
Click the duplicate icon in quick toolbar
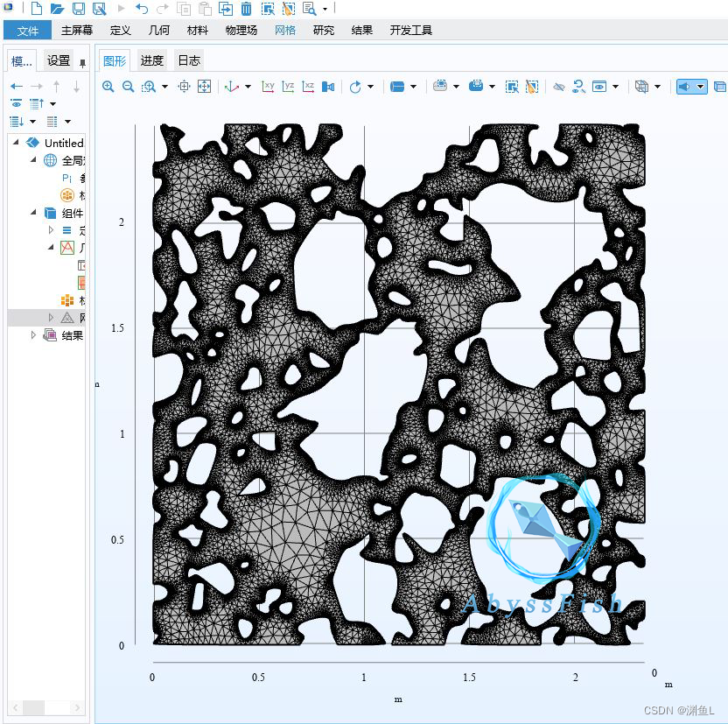[226, 9]
